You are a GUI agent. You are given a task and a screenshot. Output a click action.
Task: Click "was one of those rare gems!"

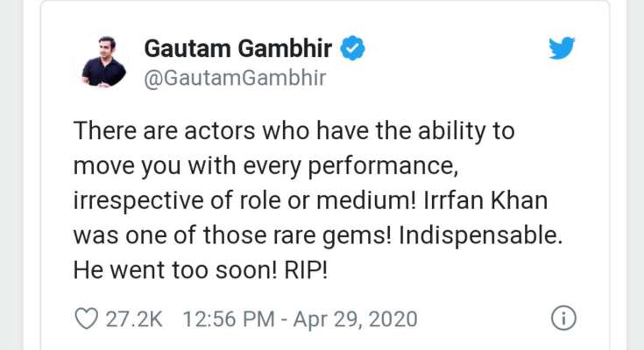[232, 236]
